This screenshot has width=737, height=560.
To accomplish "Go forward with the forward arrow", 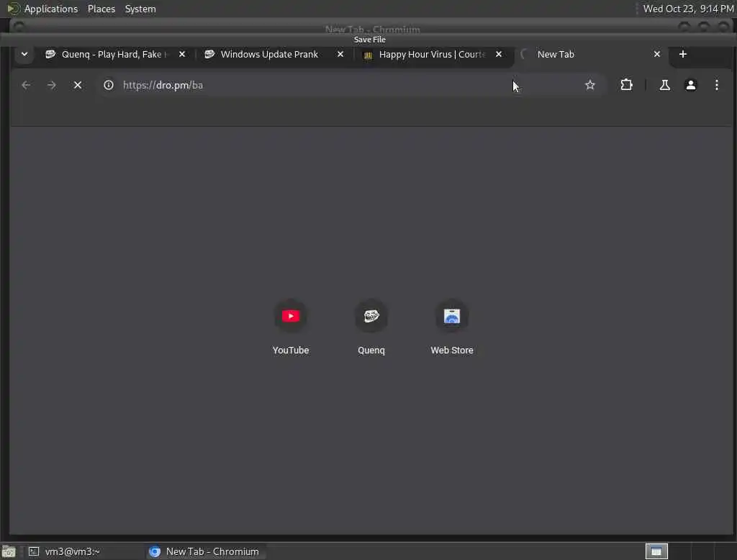I will 52,85.
